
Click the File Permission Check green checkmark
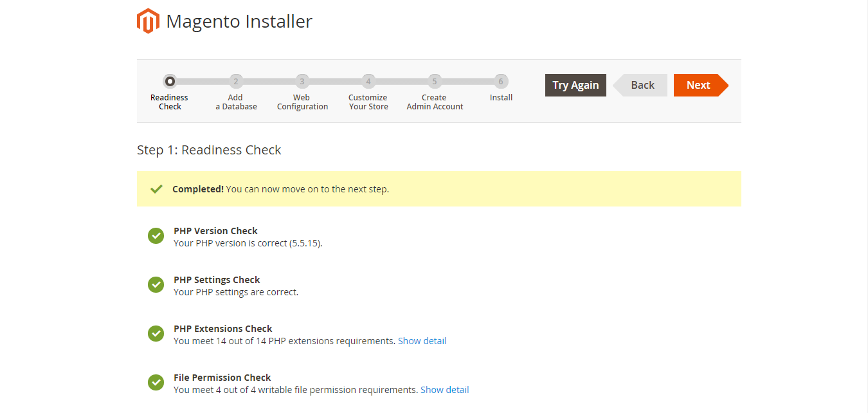[156, 382]
